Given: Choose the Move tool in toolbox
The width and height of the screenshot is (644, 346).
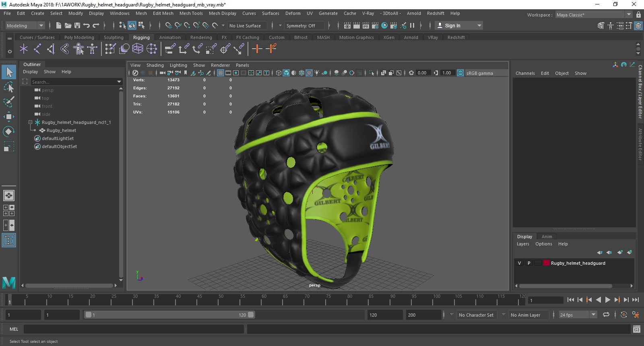Looking at the screenshot, I should coord(9,117).
